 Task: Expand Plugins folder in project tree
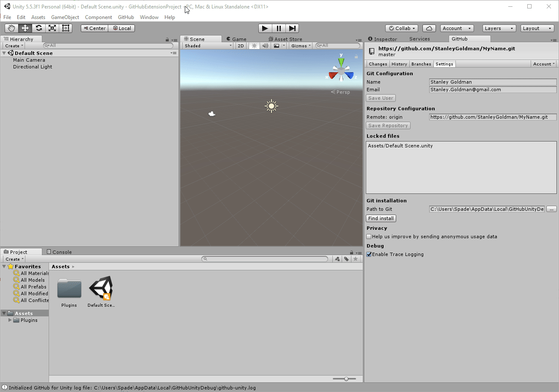click(x=10, y=320)
